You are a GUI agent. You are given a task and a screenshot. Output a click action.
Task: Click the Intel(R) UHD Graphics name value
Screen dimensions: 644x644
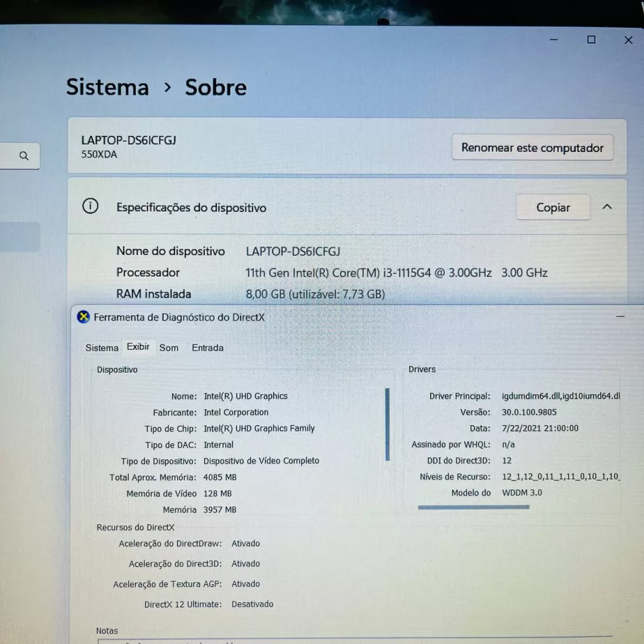pos(245,396)
